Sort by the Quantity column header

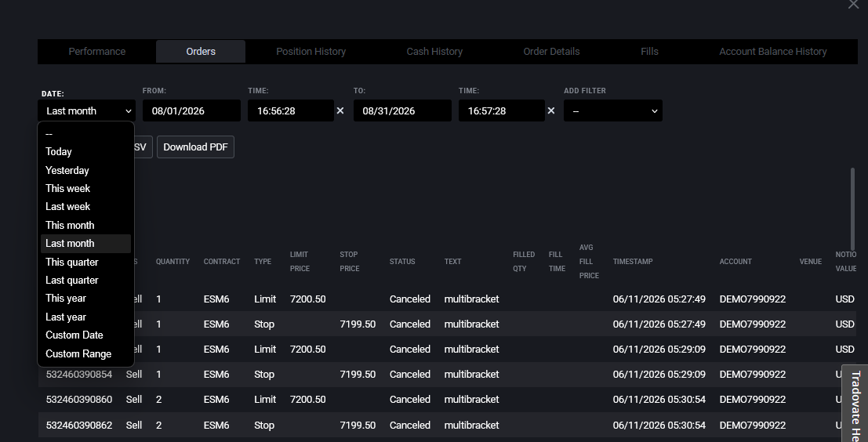coord(173,262)
